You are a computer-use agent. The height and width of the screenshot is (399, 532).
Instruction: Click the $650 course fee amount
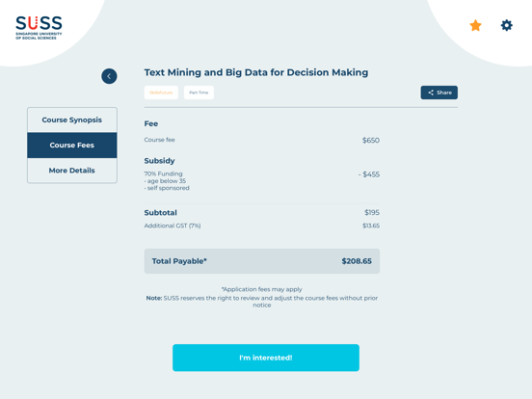(x=371, y=140)
